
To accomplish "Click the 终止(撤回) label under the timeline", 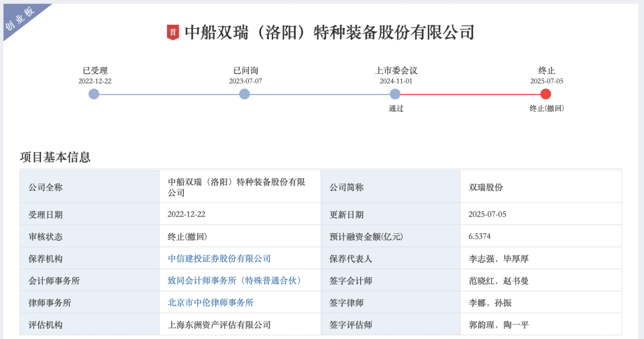I will (547, 109).
